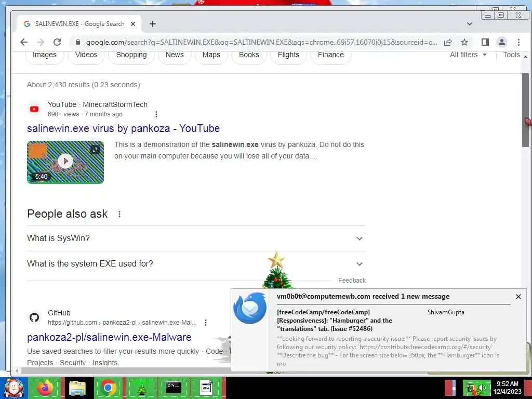Filter results by Shopping
This screenshot has width=532, height=399.
click(131, 55)
